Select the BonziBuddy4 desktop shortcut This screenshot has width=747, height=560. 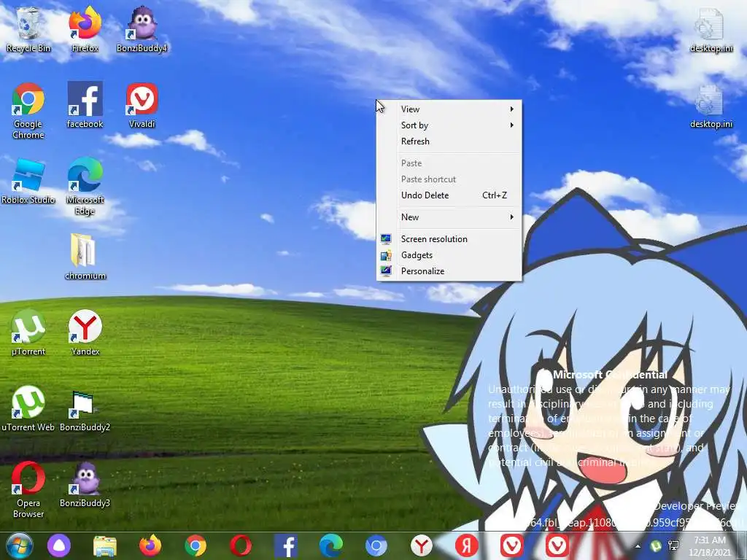[x=142, y=29]
